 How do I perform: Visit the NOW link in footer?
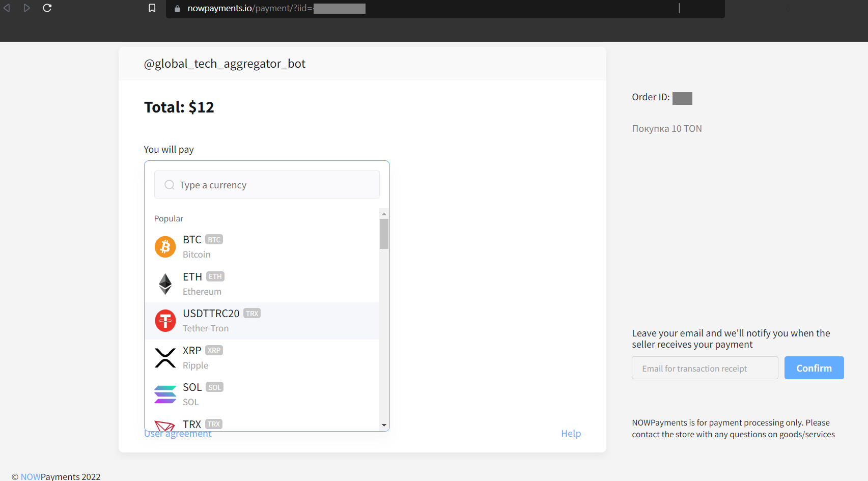point(31,476)
